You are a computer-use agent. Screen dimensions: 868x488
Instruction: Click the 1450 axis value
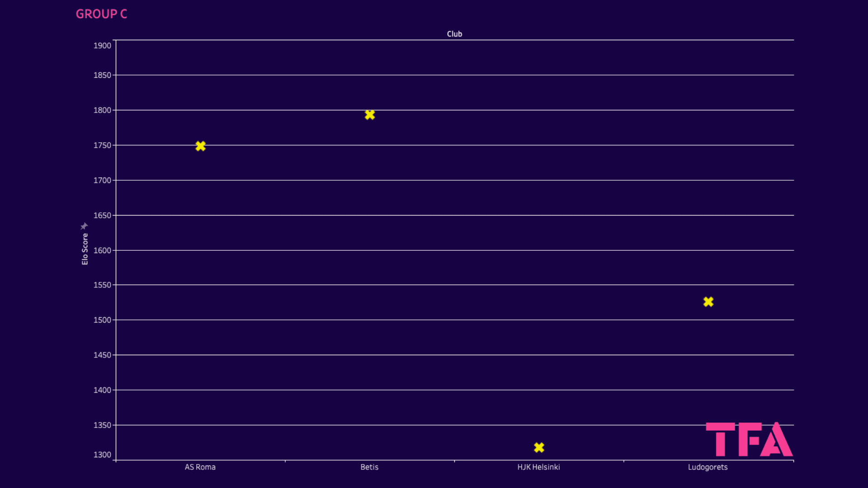(102, 355)
